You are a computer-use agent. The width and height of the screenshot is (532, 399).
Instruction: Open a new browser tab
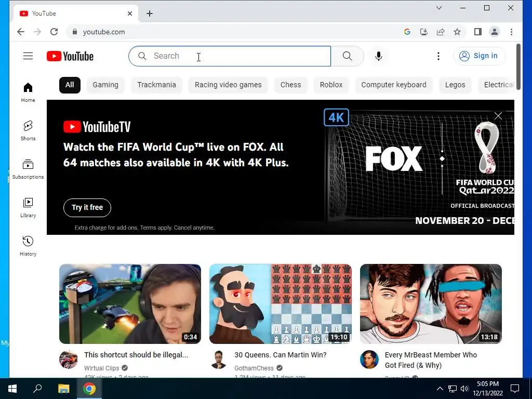pyautogui.click(x=150, y=14)
